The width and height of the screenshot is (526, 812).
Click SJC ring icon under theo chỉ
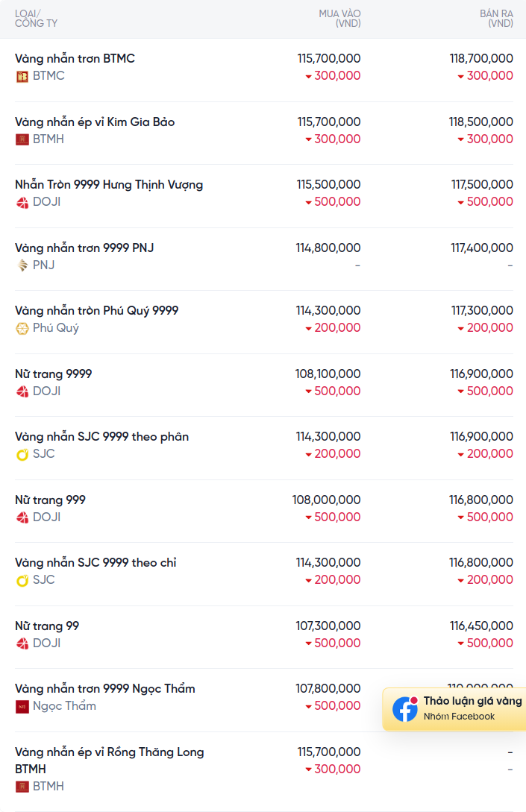point(22,580)
